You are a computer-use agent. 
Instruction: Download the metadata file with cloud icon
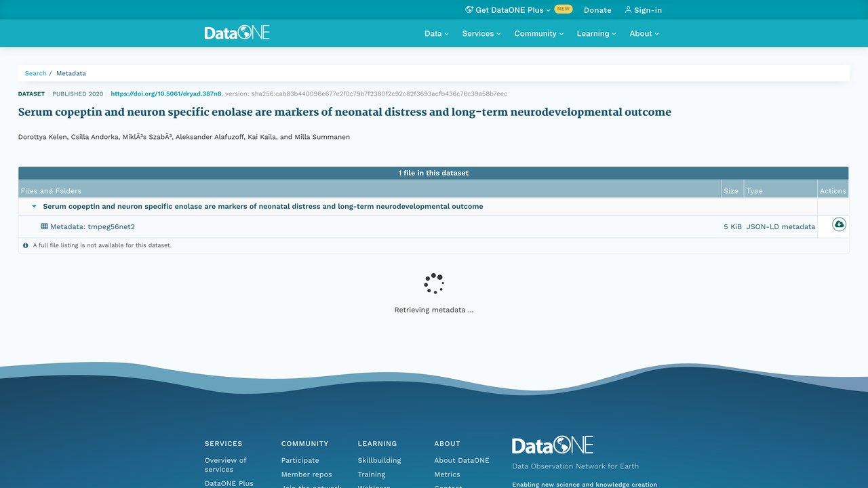(x=839, y=224)
